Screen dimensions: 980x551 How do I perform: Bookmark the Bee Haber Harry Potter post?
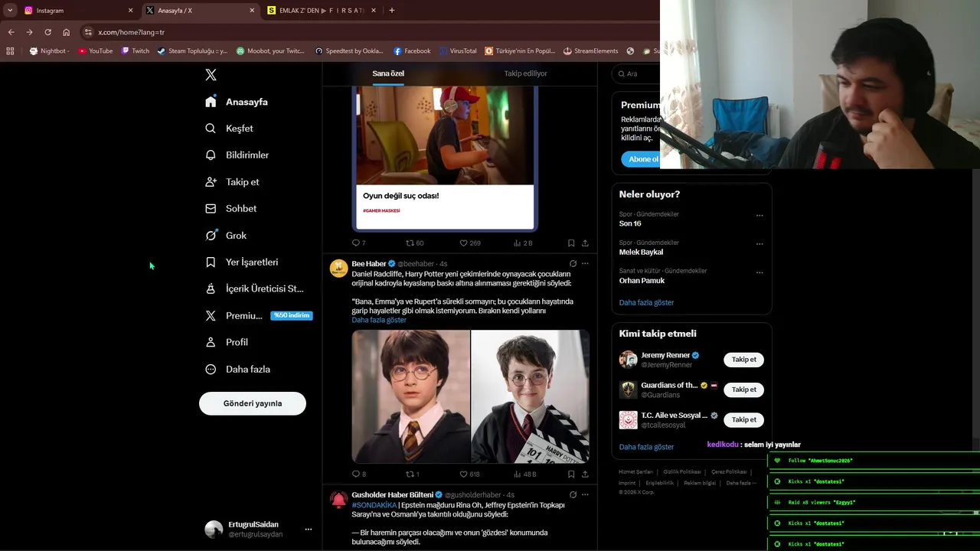coord(571,474)
